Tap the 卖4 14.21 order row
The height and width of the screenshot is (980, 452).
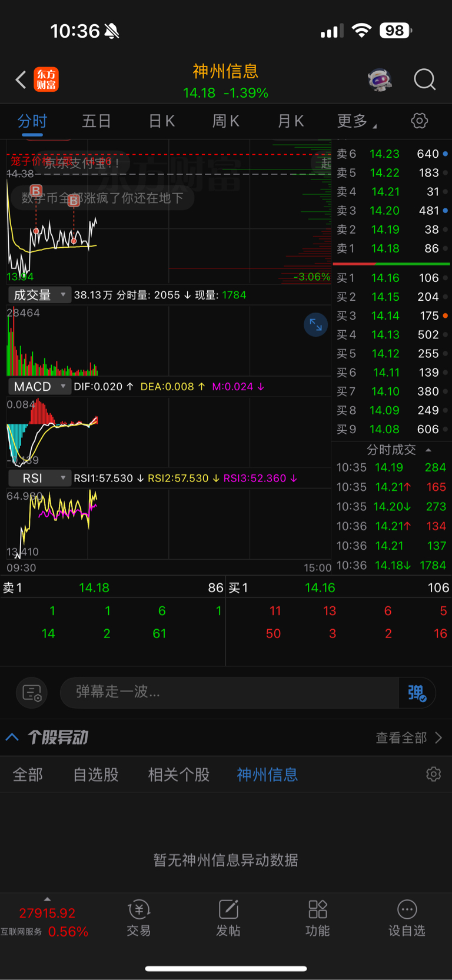point(392,191)
